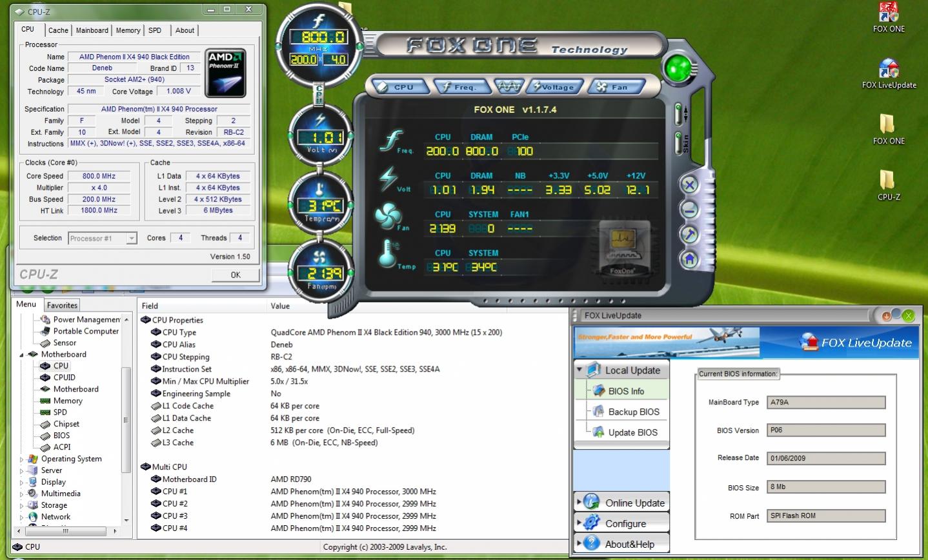Expand the Network tree node

pos(21,517)
